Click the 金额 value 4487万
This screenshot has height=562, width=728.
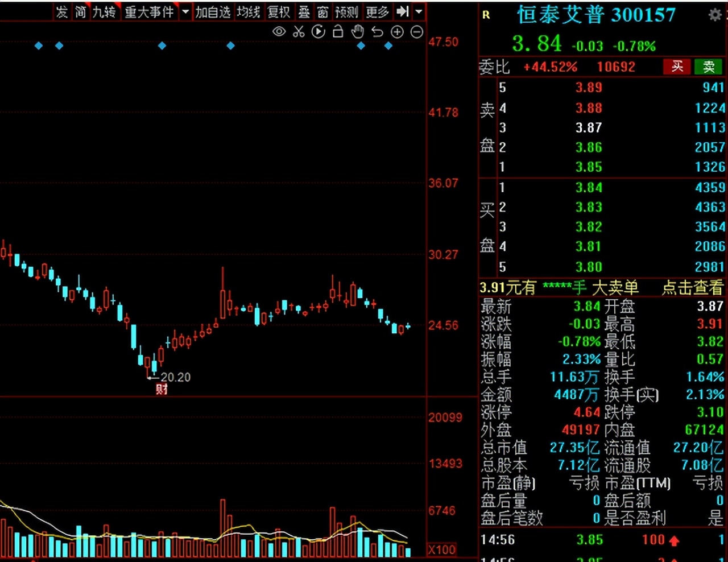(577, 395)
